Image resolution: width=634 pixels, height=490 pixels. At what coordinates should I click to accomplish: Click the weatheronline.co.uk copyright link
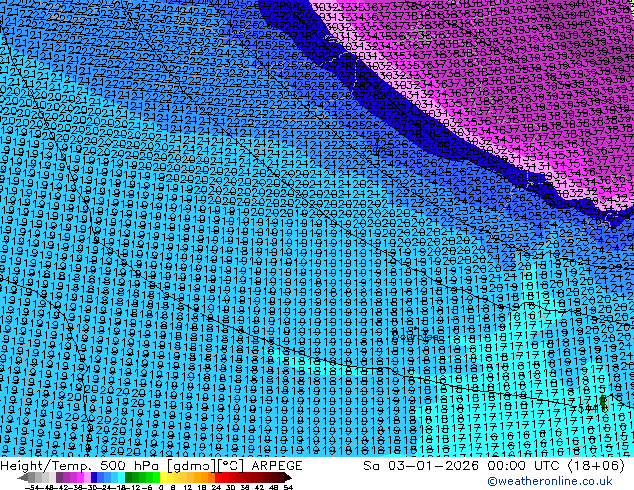click(x=549, y=481)
